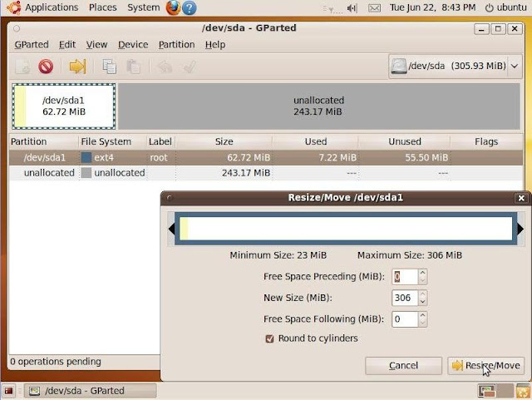Click the File System column header
The image size is (532, 400).
pos(113,141)
